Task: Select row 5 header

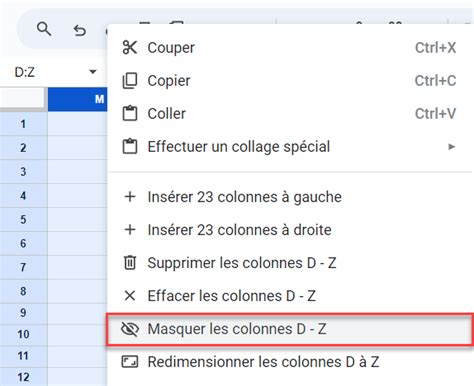Action: pyautogui.click(x=23, y=219)
